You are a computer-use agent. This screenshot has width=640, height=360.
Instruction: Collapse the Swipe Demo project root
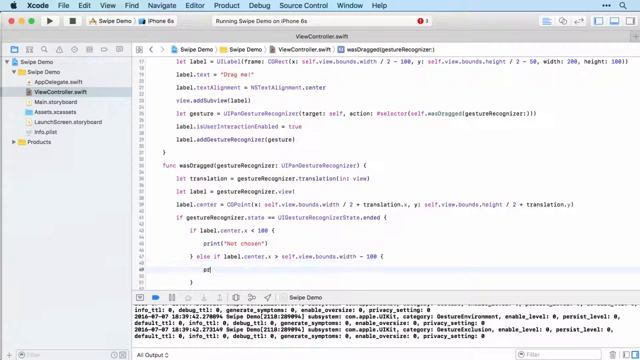pyautogui.click(x=7, y=62)
